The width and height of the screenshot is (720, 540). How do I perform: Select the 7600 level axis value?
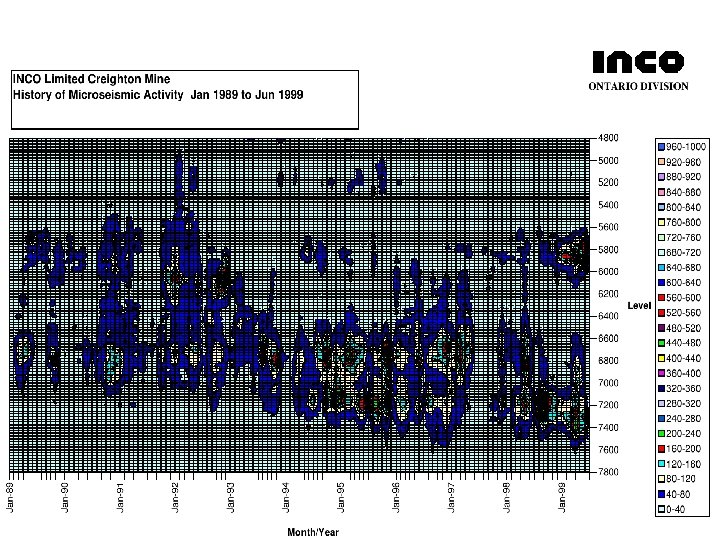[x=608, y=450]
